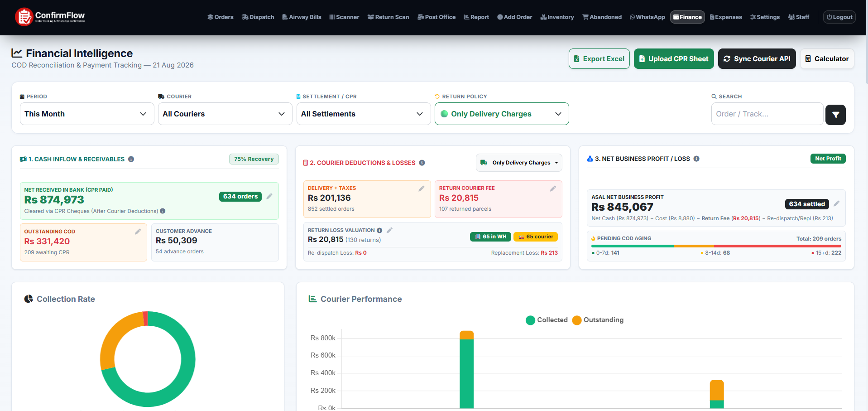
Task: Edit Outstanding COD pencil icon
Action: [x=138, y=232]
